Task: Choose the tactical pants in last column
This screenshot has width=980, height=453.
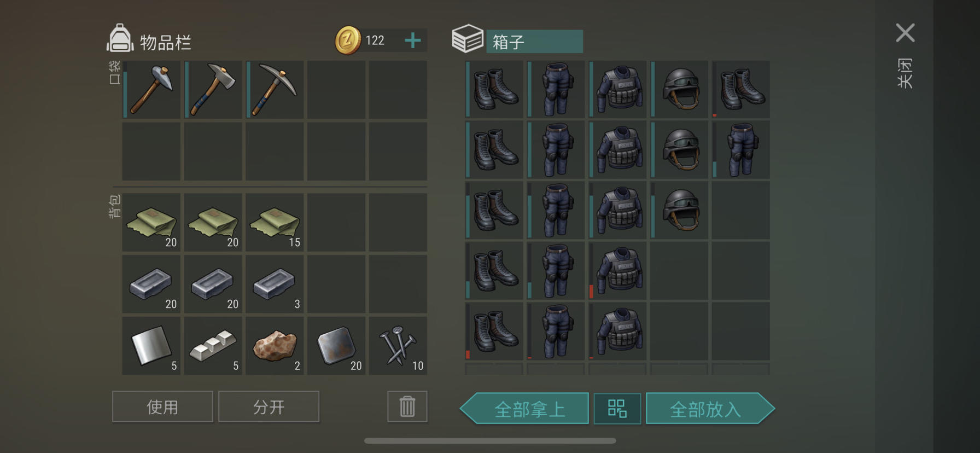Action: point(741,150)
